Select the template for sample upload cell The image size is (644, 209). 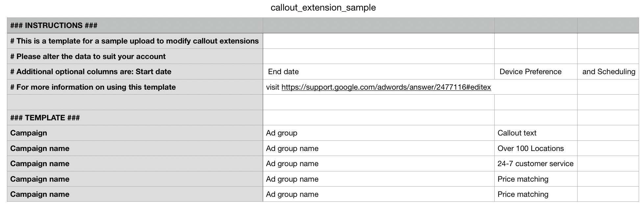click(135, 41)
